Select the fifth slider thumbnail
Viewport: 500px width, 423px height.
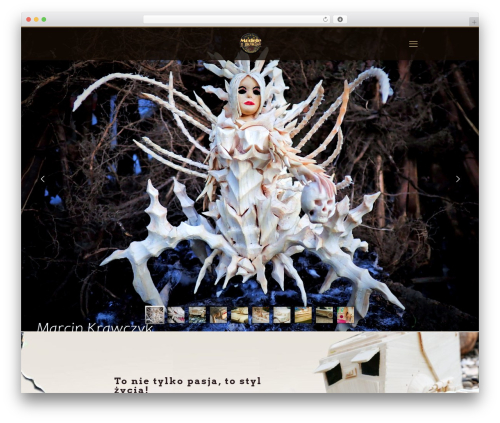tap(240, 315)
